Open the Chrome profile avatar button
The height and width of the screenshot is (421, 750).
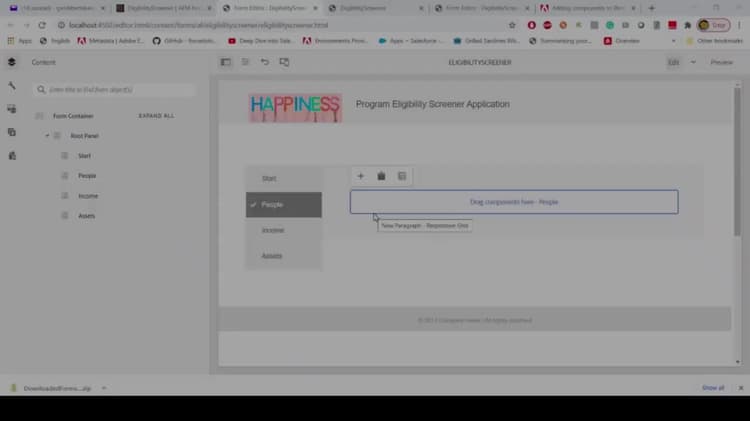click(x=714, y=25)
